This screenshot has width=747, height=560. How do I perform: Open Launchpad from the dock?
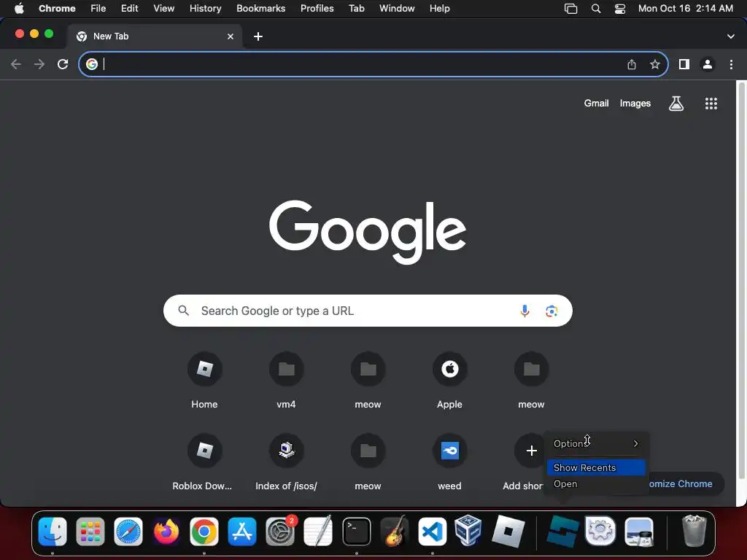click(x=90, y=532)
